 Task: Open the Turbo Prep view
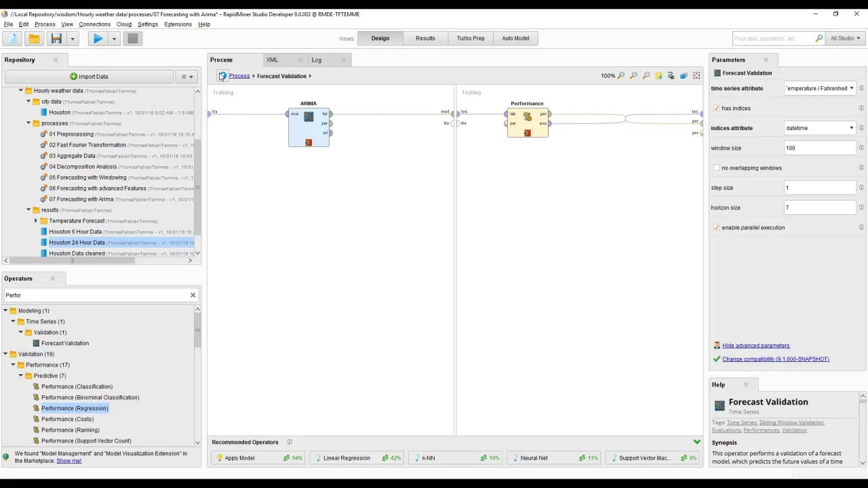pos(471,39)
